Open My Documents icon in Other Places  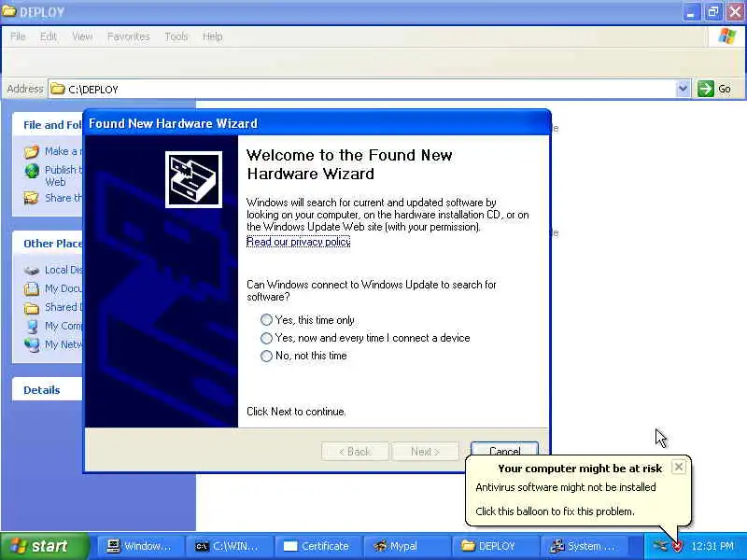click(x=32, y=289)
